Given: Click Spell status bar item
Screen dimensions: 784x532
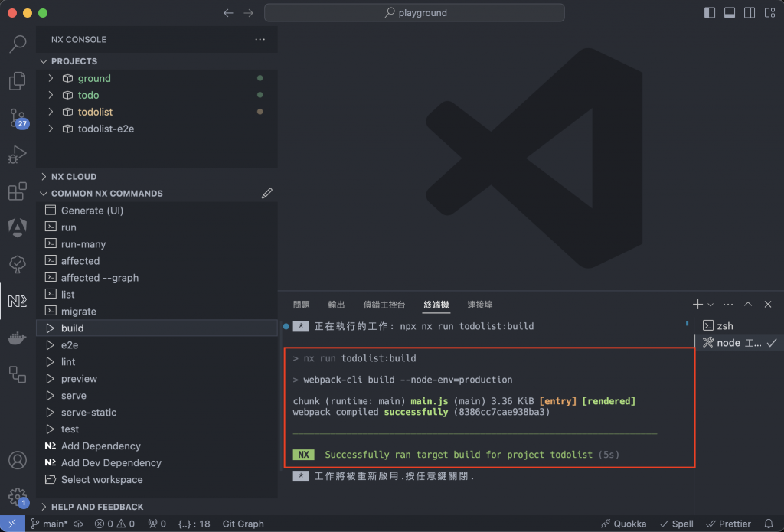Looking at the screenshot, I should 677,524.
